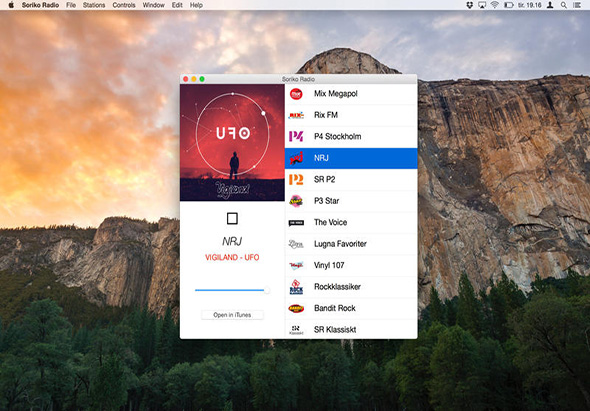590x411 pixels.
Task: Click the Mix Megapol station logo icon
Action: (296, 94)
